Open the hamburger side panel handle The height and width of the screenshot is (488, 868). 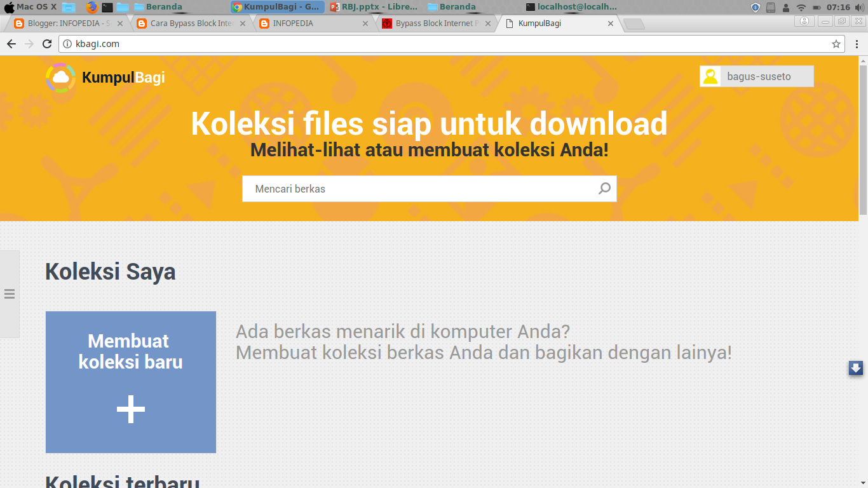point(9,294)
